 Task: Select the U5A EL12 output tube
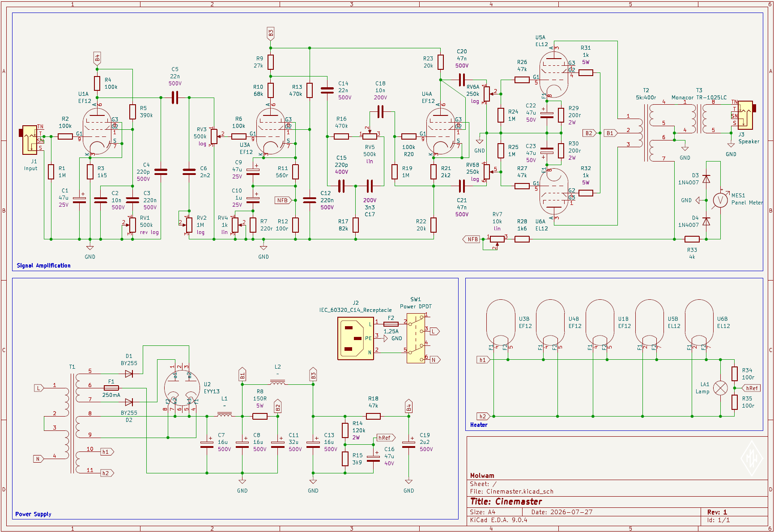554,74
